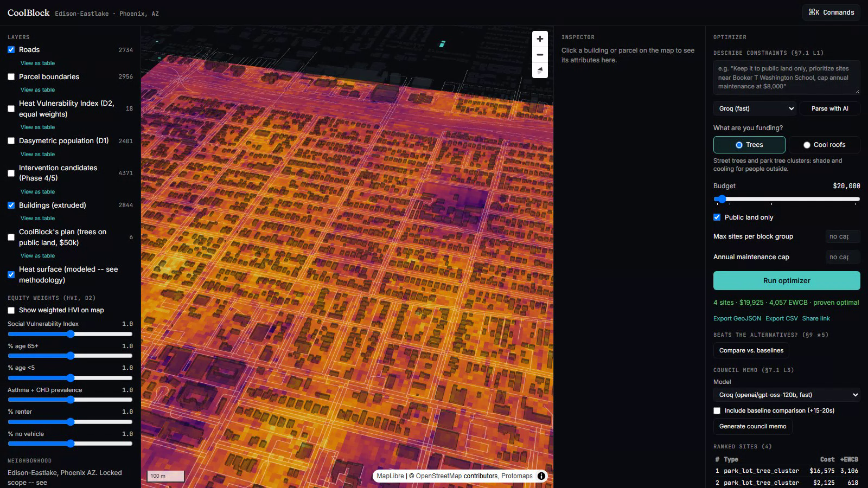The width and height of the screenshot is (868, 488).
Task: Open the council memo Model dropdown
Action: coord(787,395)
